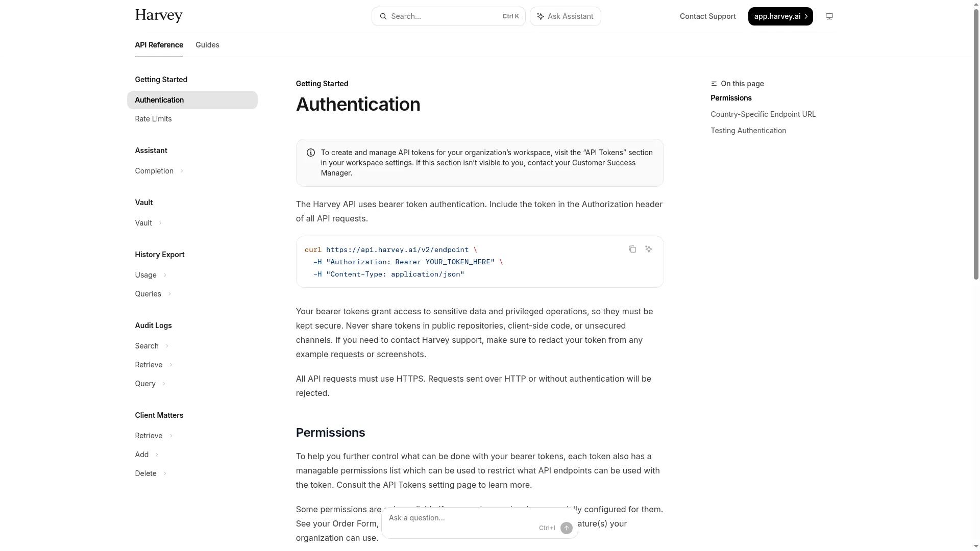The image size is (980, 551).
Task: Switch to the API Reference tab
Action: point(159,45)
